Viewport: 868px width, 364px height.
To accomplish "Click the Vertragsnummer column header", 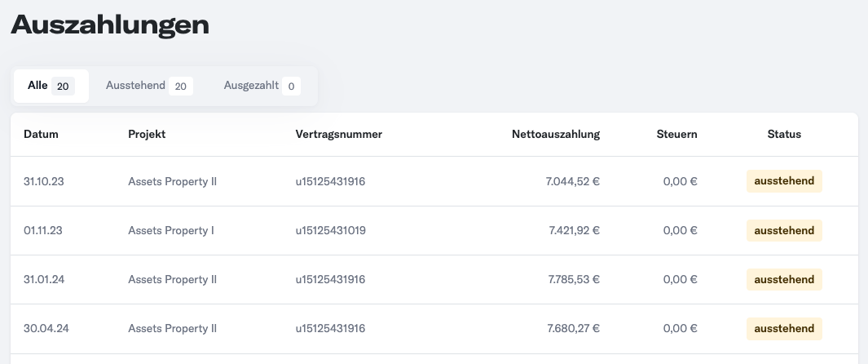I will 339,134.
